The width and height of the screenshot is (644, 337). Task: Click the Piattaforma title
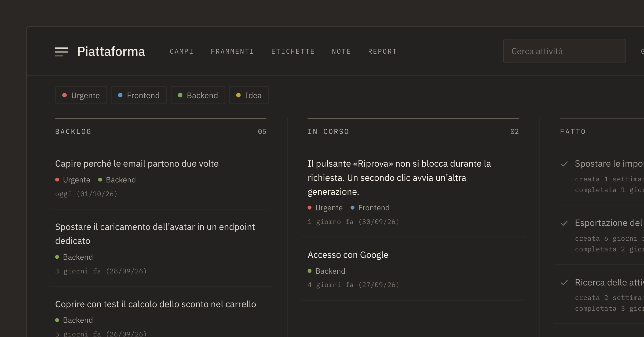tap(111, 52)
